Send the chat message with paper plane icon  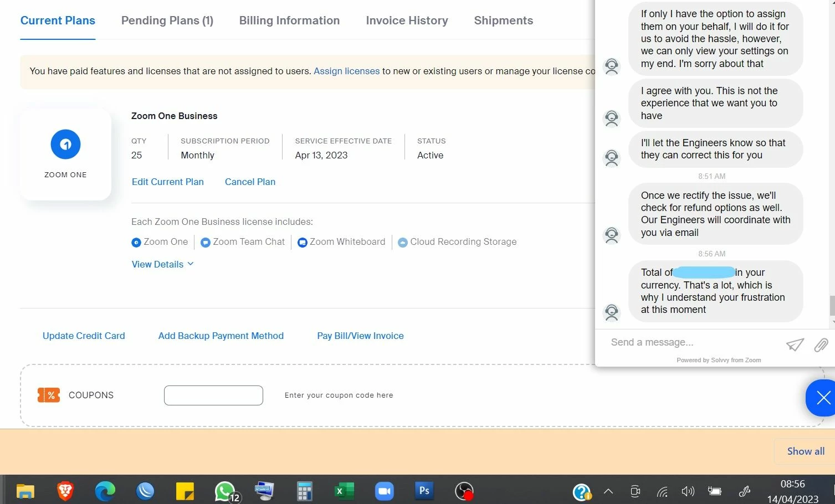point(795,344)
